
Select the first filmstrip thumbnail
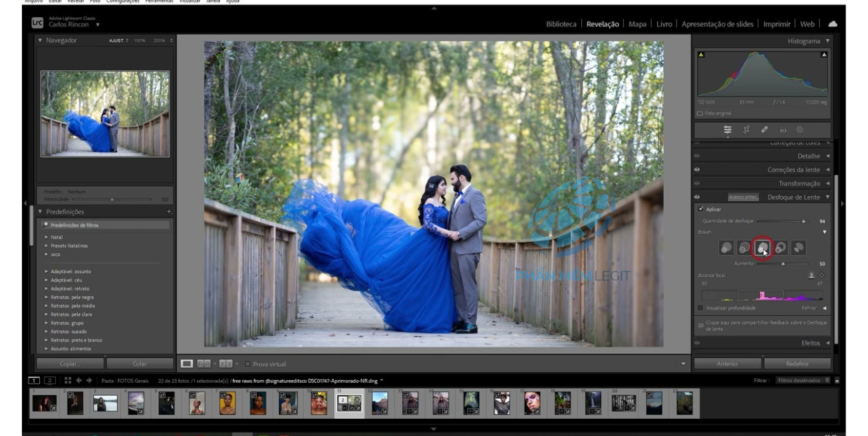pos(44,403)
